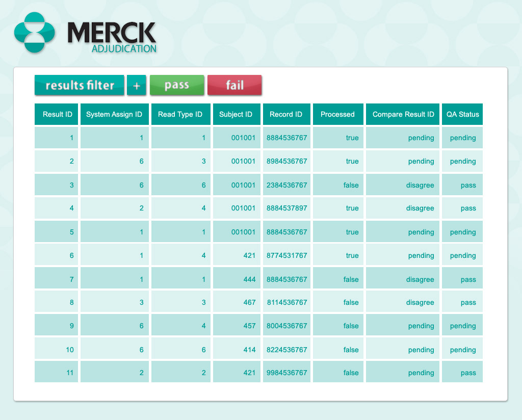522x420 pixels.
Task: Select record ID 9984536767
Action: 286,373
